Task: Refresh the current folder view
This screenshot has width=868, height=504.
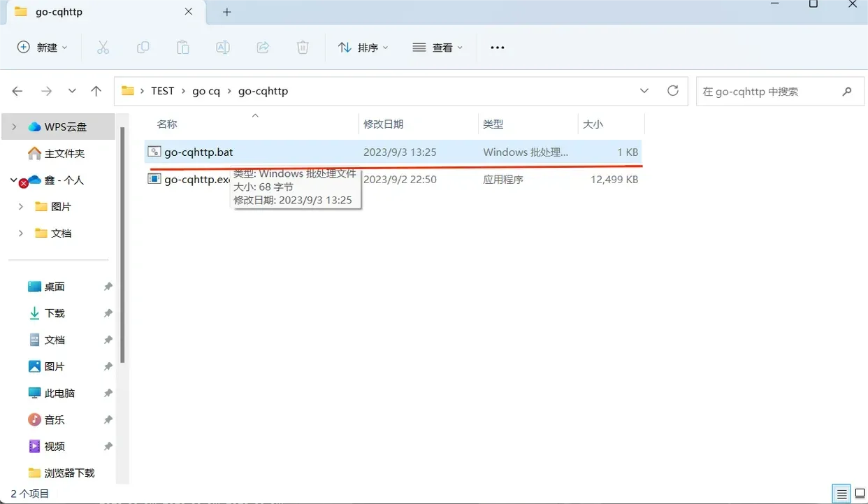Action: tap(673, 91)
